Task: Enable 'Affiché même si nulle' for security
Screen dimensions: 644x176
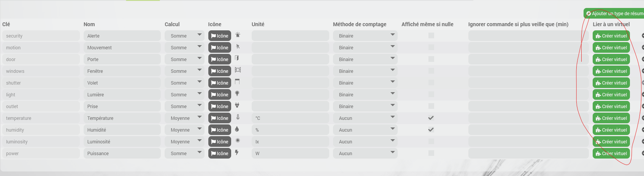Action: coord(431,36)
